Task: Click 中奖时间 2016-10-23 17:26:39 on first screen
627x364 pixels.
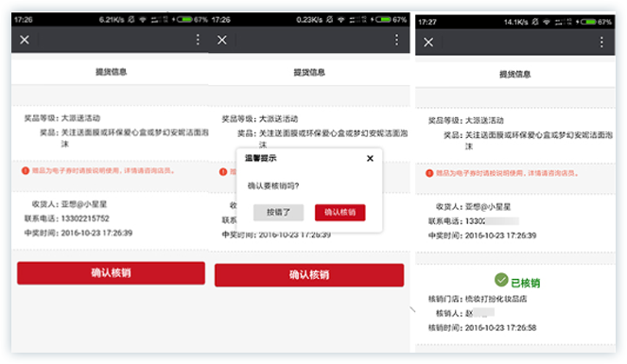Action: point(78,233)
